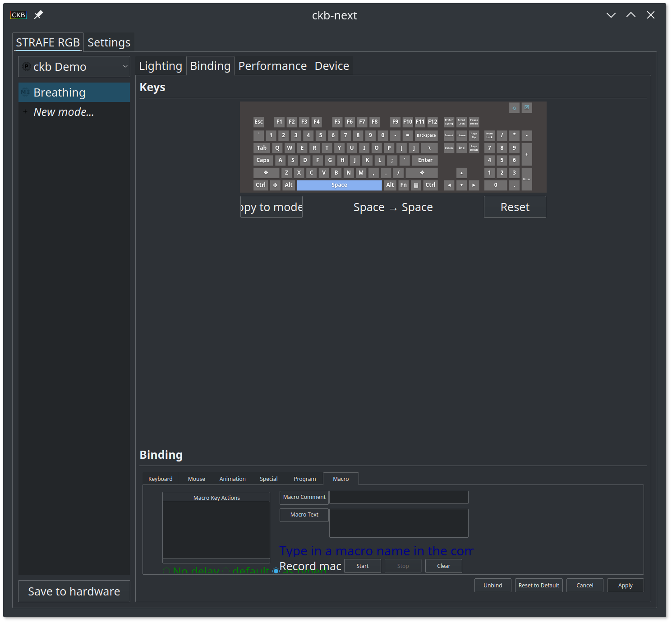Open the Settings top-level tab
Image resolution: width=672 pixels, height=623 pixels.
click(x=109, y=42)
